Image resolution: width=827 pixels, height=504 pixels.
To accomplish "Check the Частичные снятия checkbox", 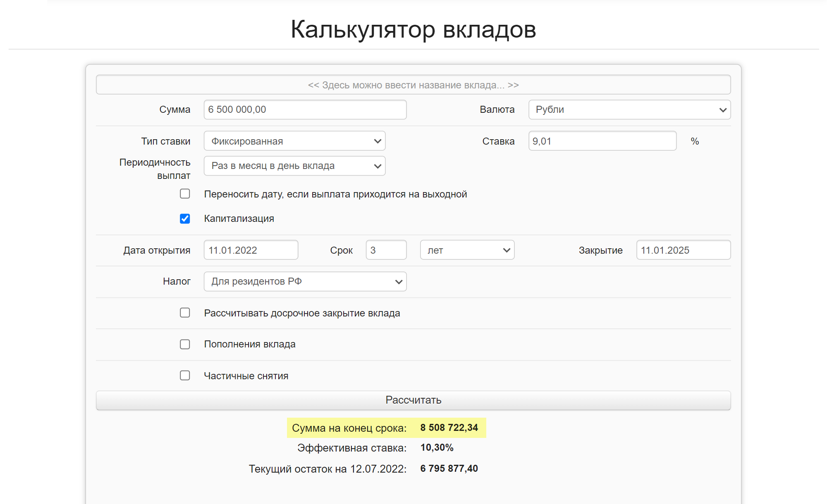I will (x=185, y=376).
